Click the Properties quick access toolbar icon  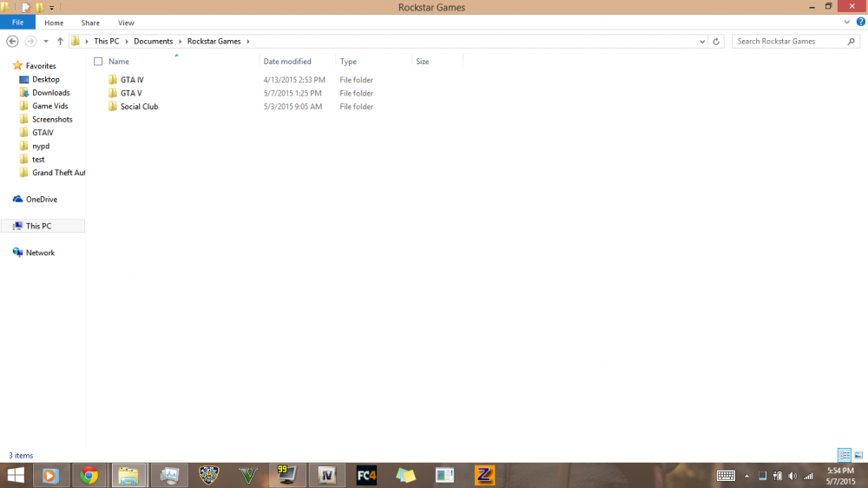click(x=25, y=8)
